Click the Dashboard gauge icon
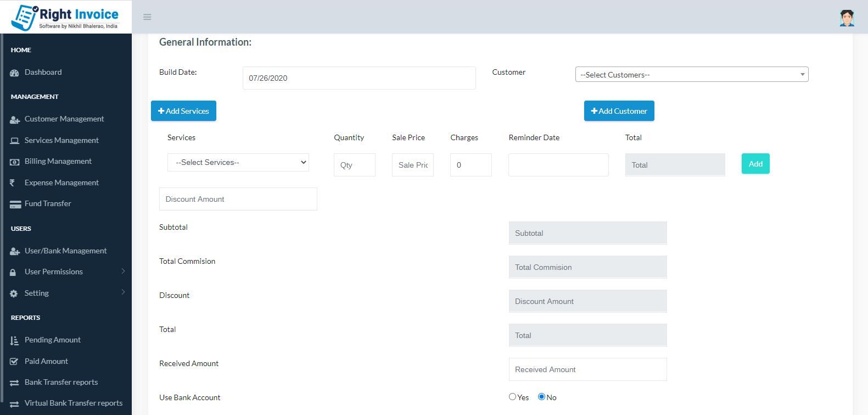This screenshot has width=868, height=415. [15, 73]
